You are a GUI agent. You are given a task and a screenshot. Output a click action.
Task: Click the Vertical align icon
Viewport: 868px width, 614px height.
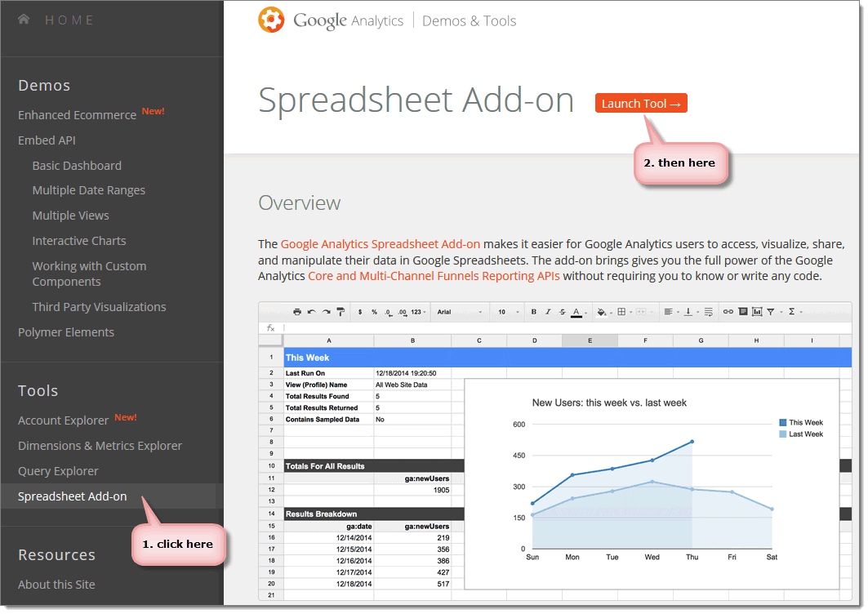point(688,312)
